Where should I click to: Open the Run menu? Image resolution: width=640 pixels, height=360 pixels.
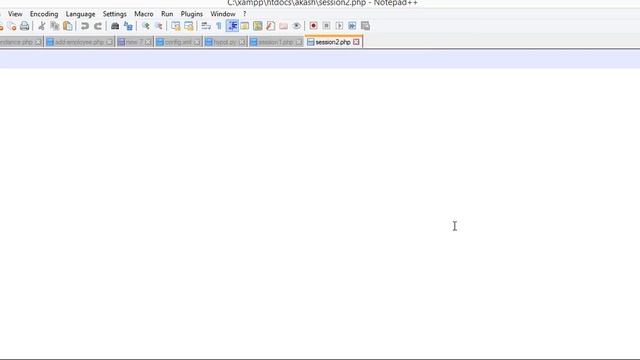pyautogui.click(x=167, y=14)
